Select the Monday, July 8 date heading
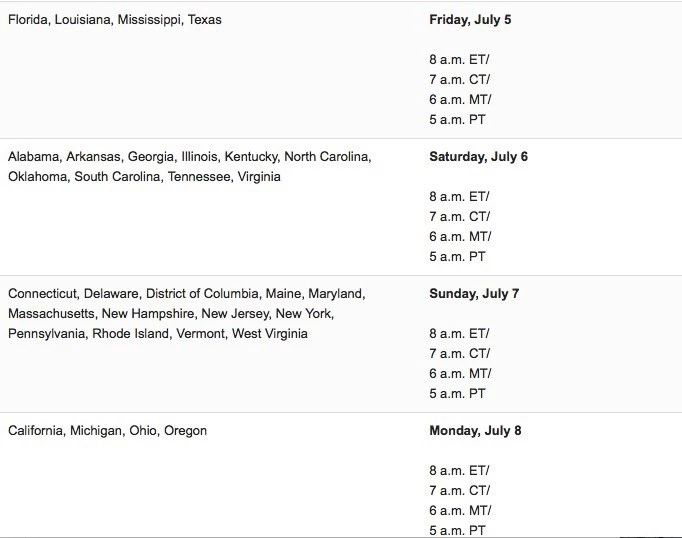The width and height of the screenshot is (682, 538). (475, 431)
